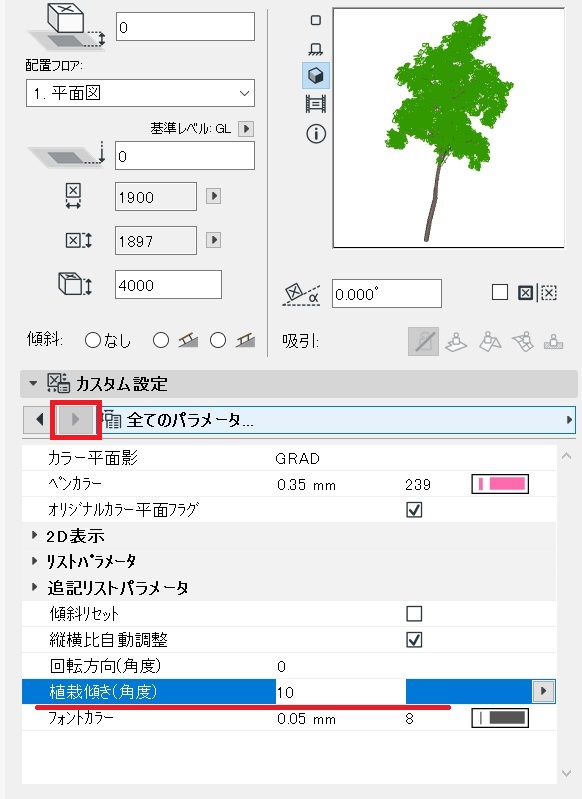Select the preview picture film icon

coord(316,104)
